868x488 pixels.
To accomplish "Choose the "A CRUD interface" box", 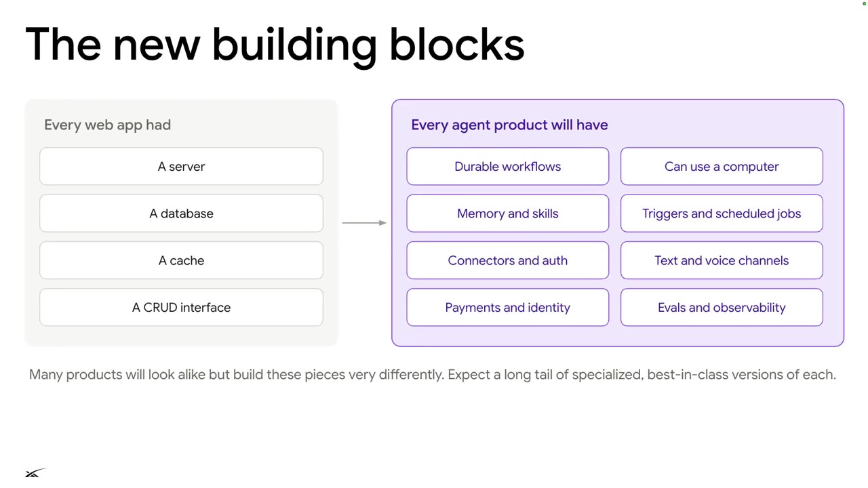I will [181, 308].
